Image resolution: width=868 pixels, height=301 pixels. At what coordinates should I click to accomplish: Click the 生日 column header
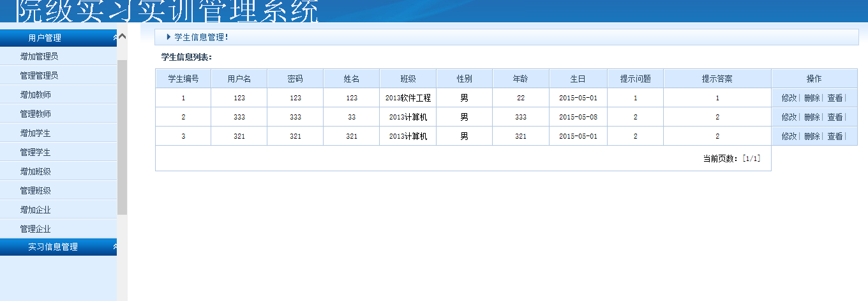tap(578, 79)
